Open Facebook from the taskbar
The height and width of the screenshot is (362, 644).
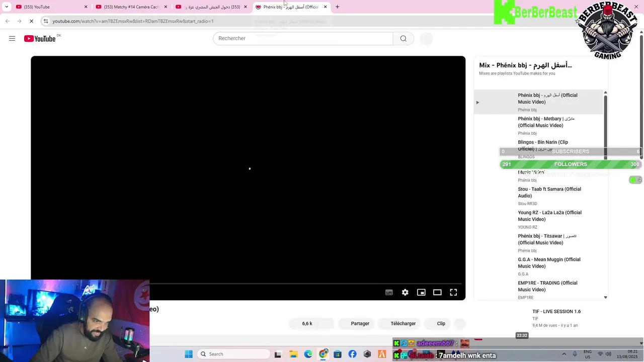pyautogui.click(x=352, y=354)
